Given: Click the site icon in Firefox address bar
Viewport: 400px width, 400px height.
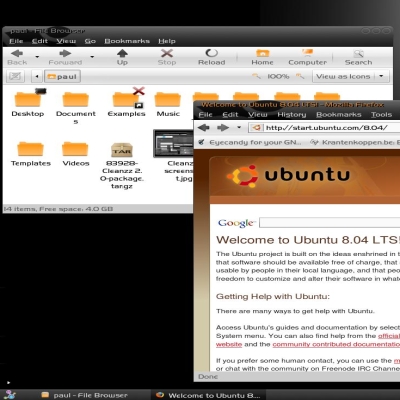Looking at the screenshot, I should pyautogui.click(x=256, y=128).
